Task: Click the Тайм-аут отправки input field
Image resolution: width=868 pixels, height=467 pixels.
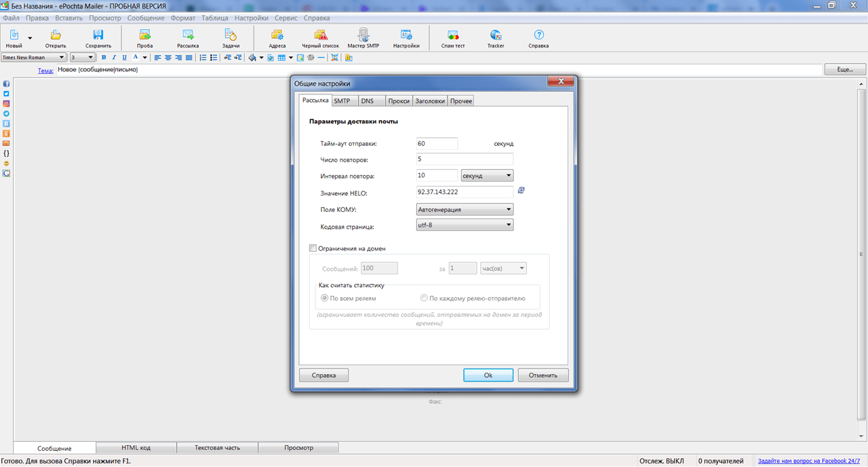Action: coord(437,143)
